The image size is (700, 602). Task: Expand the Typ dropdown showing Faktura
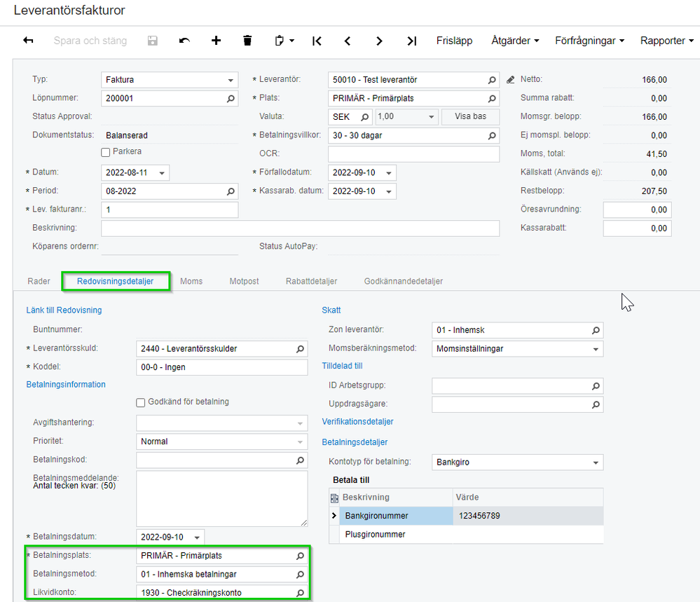(231, 80)
